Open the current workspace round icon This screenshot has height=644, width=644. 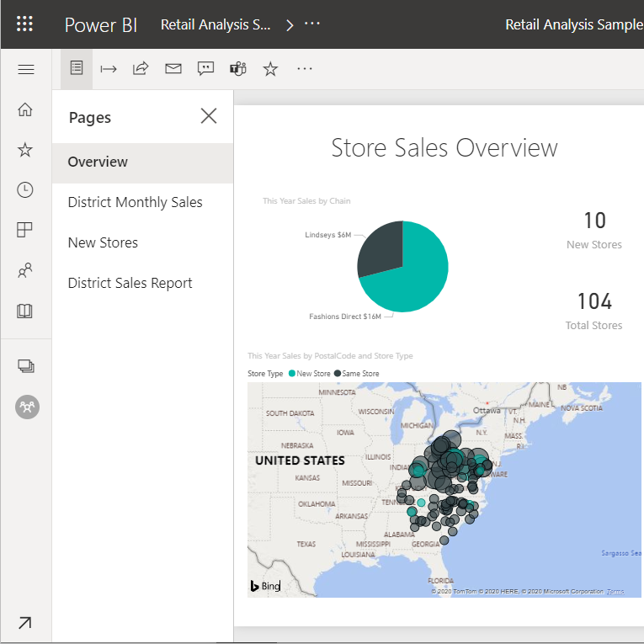pyautogui.click(x=27, y=407)
